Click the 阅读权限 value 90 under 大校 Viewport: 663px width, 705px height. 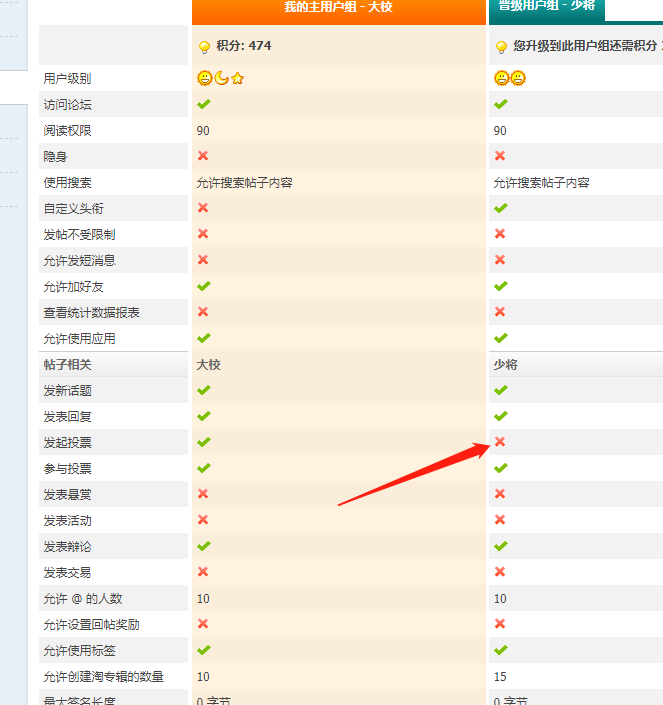pos(203,131)
